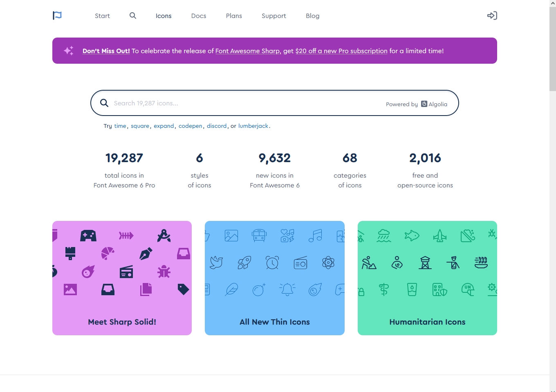Click the "Don't Miss Out!" link
This screenshot has height=392, width=556.
[x=106, y=51]
